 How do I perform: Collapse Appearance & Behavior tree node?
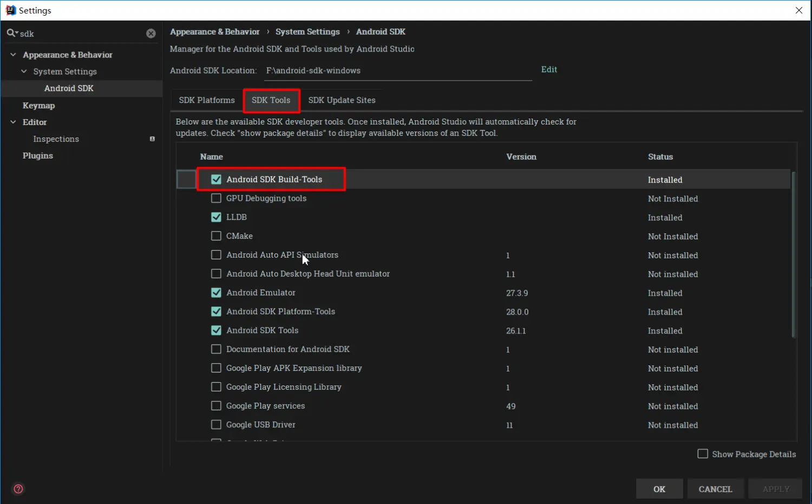click(13, 55)
